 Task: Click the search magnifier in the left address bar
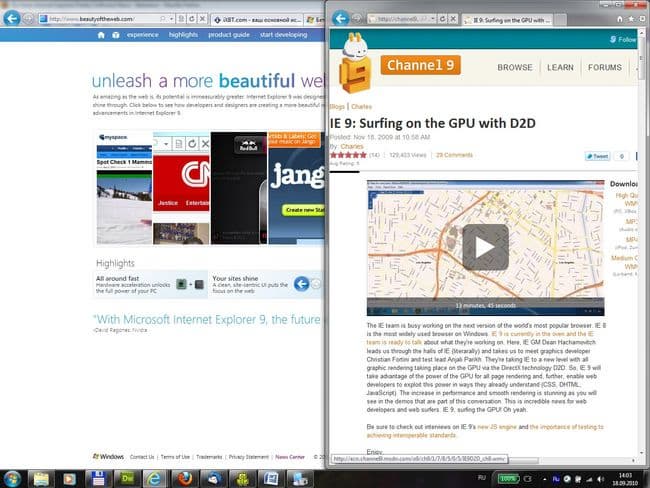162,19
